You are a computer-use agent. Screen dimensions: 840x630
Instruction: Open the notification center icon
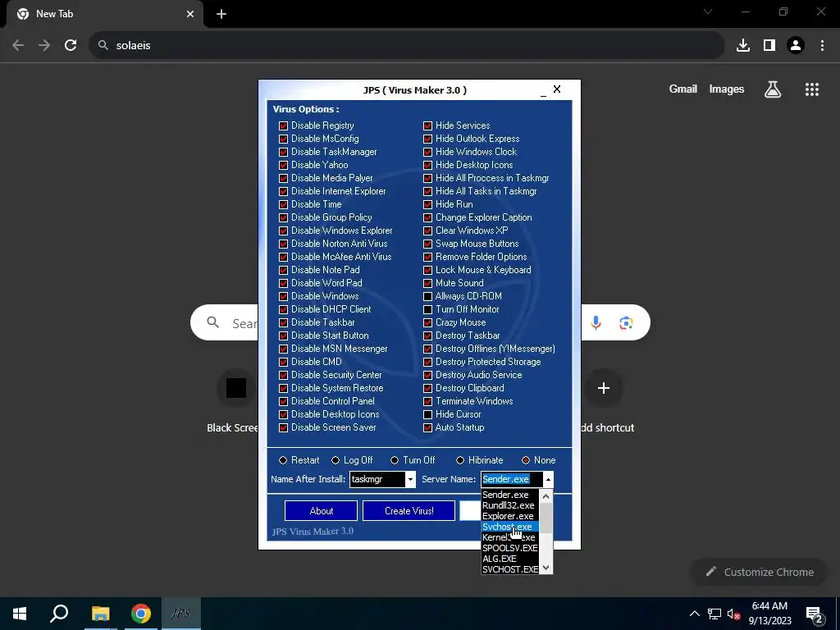click(x=815, y=614)
